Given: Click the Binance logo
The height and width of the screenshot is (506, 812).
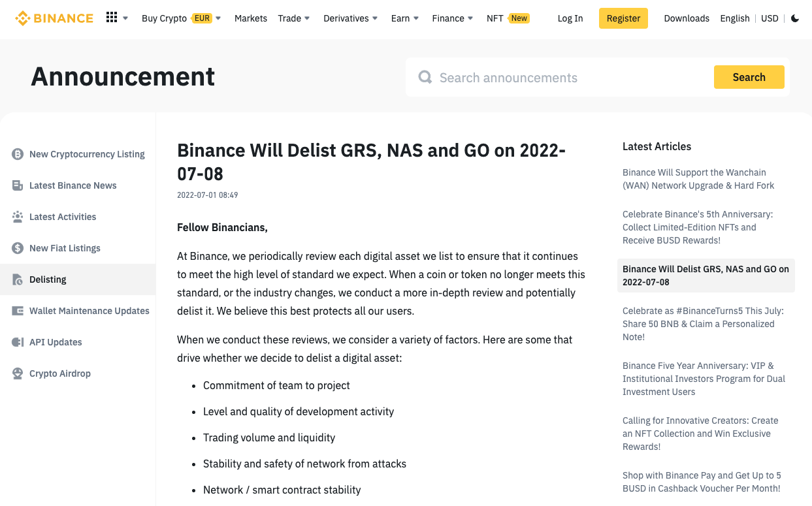Looking at the screenshot, I should 54,18.
